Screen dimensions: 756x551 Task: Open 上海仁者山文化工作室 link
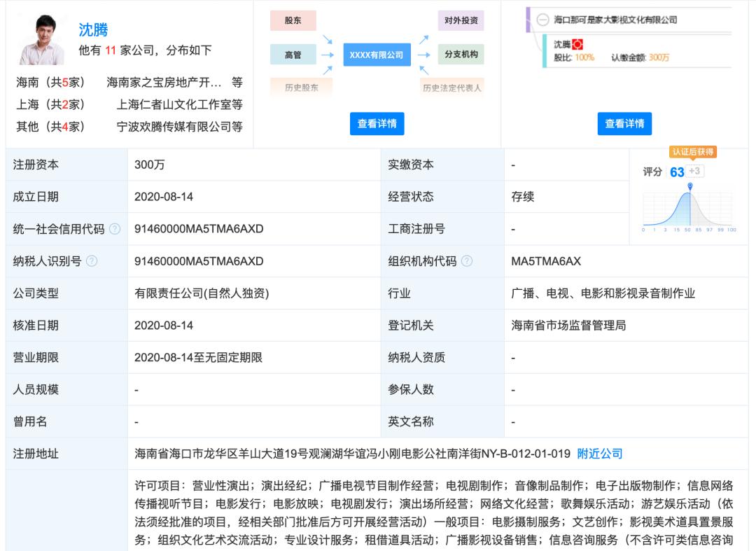pos(174,104)
